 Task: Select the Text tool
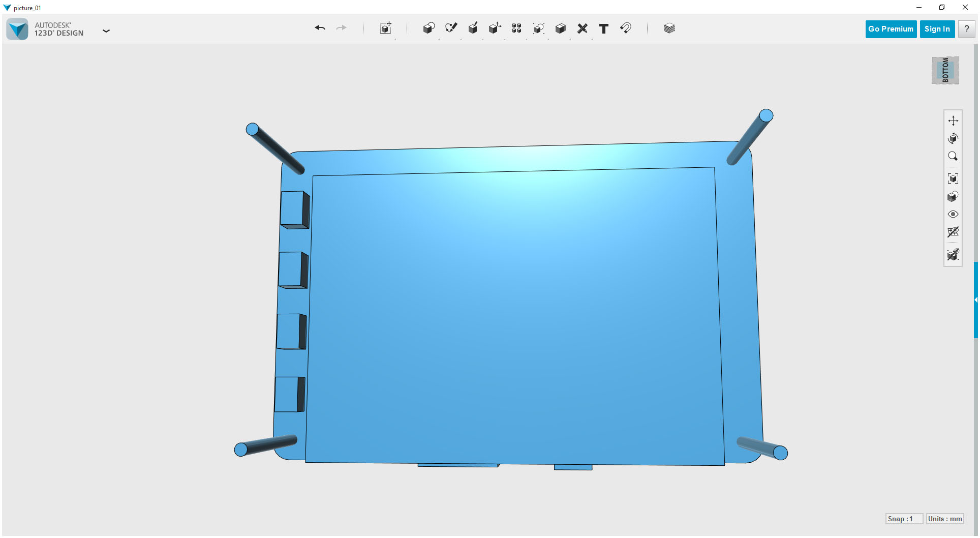click(604, 28)
